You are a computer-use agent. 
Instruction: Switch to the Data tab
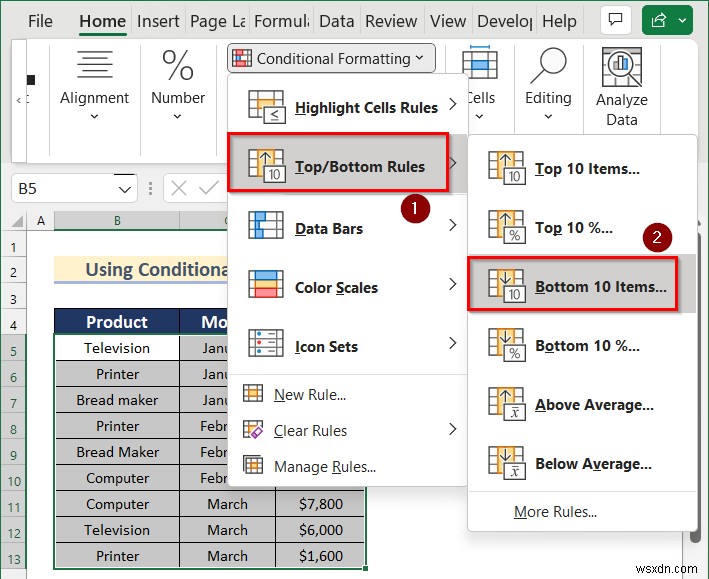336,21
